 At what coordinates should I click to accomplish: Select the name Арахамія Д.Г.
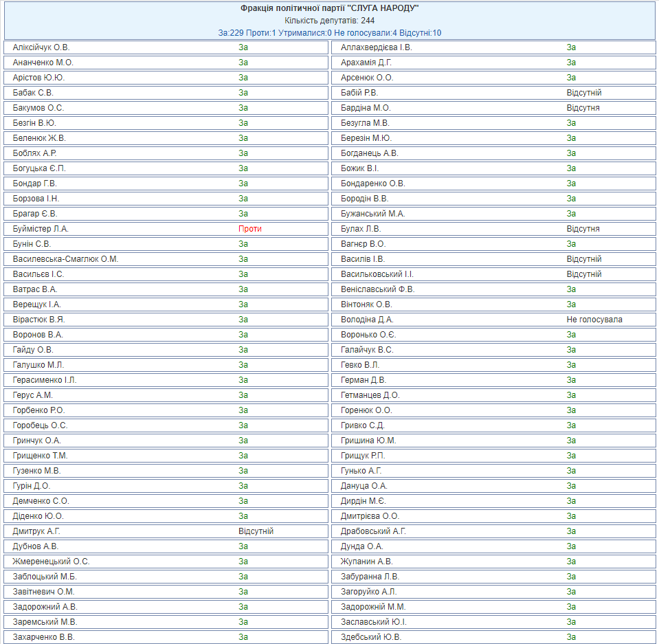[366, 63]
